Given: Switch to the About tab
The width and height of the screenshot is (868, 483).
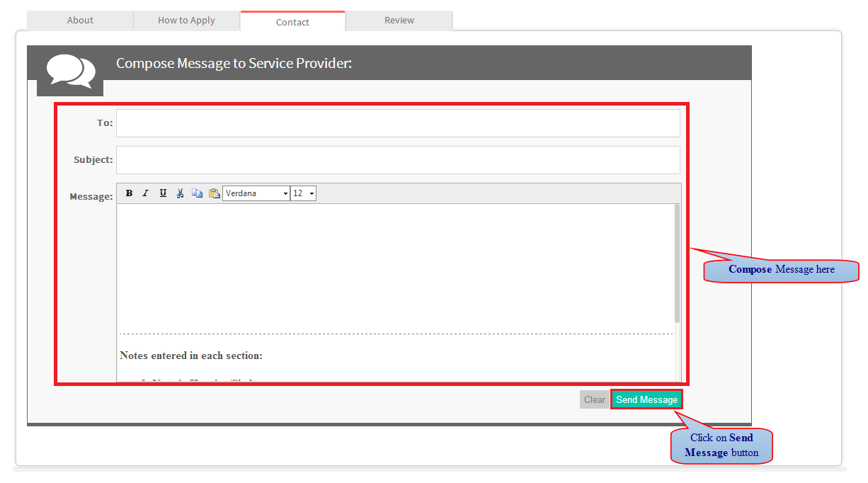Looking at the screenshot, I should (x=80, y=21).
